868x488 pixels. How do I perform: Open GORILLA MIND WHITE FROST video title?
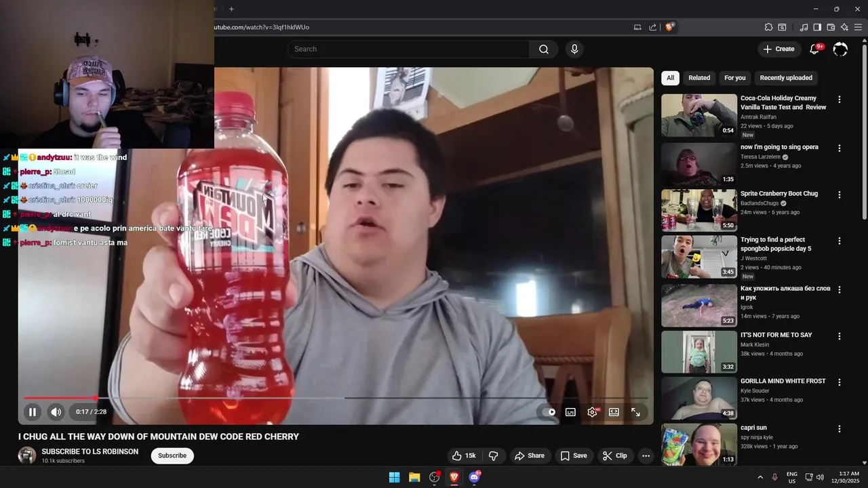783,382
